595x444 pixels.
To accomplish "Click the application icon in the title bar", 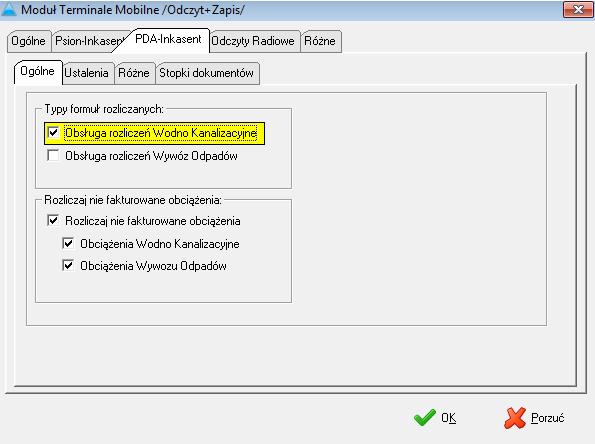I will tap(9, 9).
